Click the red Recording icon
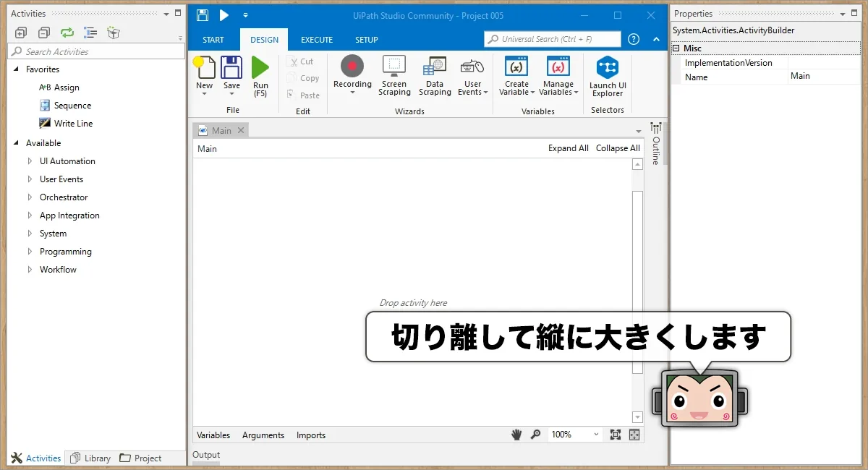The width and height of the screenshot is (868, 470). pos(352,66)
